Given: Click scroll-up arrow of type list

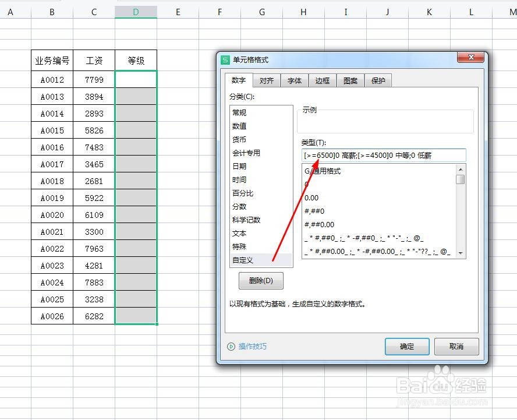Looking at the screenshot, I should coord(461,170).
